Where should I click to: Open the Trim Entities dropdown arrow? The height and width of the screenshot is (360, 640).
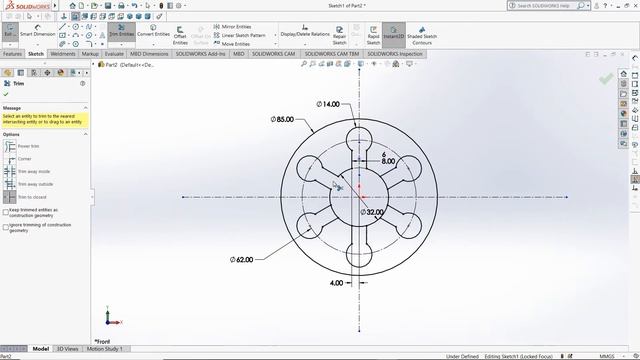coord(122,44)
